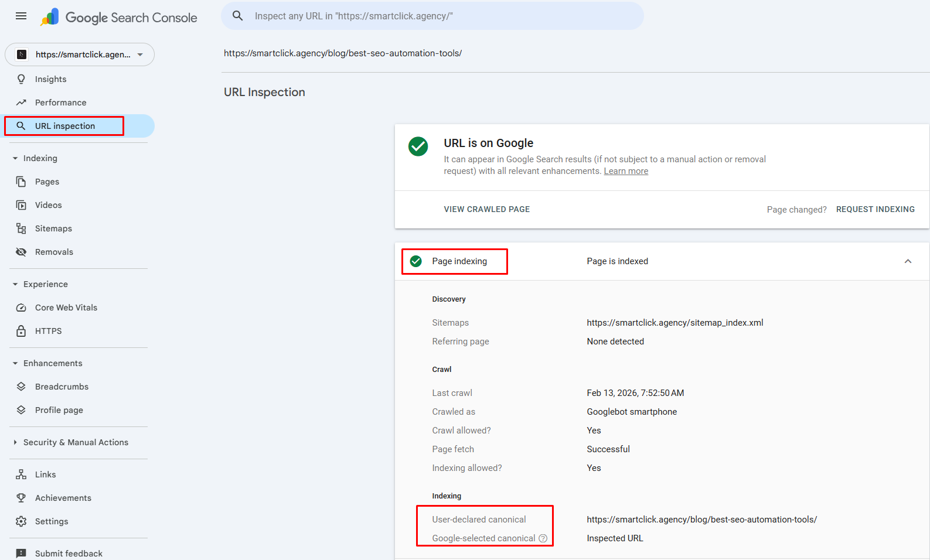Collapse the Page indexing panel chevron
This screenshot has width=930, height=560.
point(908,261)
